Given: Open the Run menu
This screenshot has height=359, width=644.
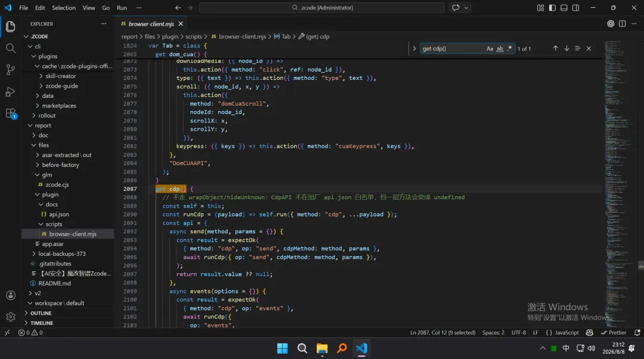Looking at the screenshot, I should [122, 8].
